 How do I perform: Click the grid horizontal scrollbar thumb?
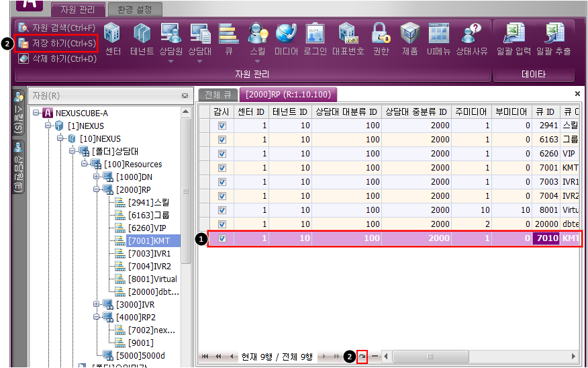pos(430,357)
